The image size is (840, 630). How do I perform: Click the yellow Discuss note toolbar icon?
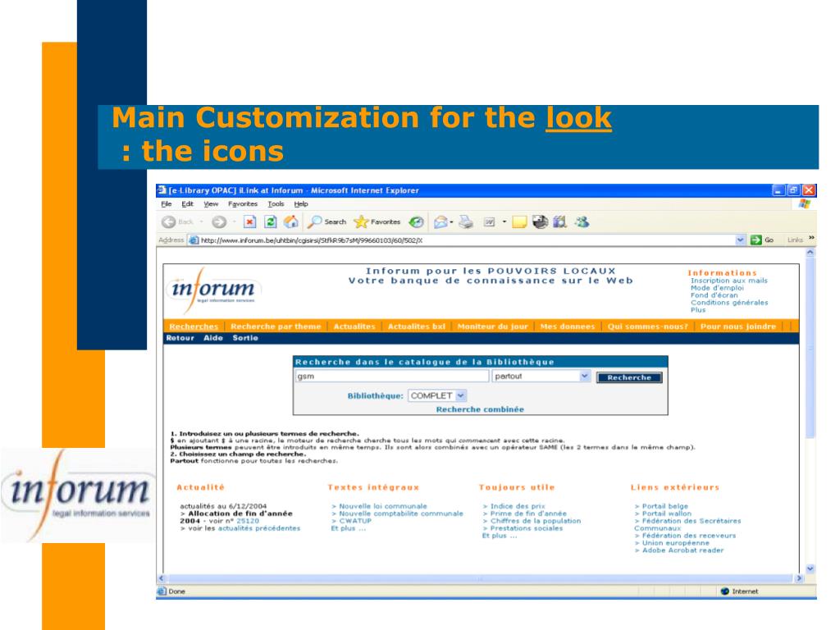[x=519, y=221]
